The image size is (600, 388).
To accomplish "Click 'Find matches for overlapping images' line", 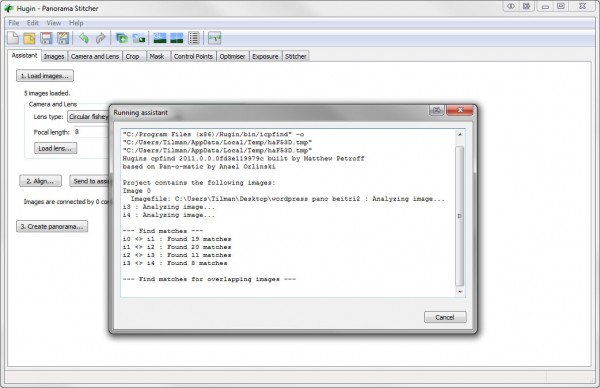I will 209,279.
